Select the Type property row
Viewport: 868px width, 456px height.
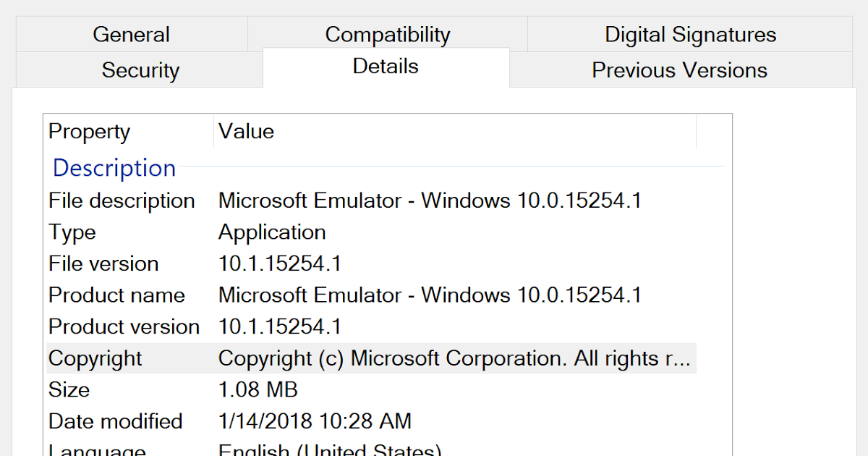pos(72,232)
